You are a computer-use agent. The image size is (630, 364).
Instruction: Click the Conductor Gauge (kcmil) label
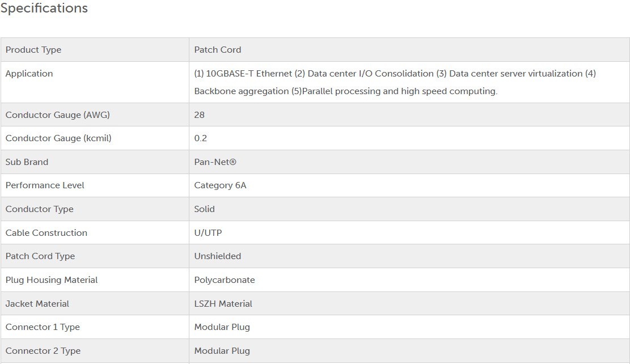click(x=58, y=138)
